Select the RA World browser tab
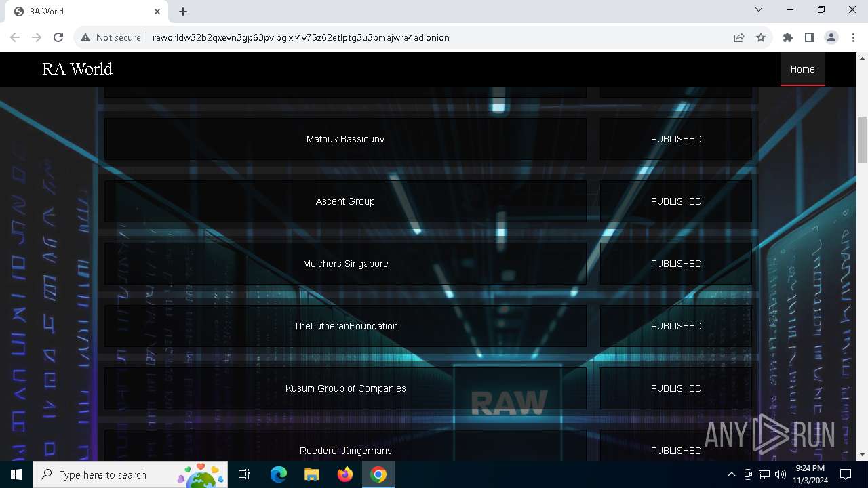 pyautogui.click(x=87, y=11)
